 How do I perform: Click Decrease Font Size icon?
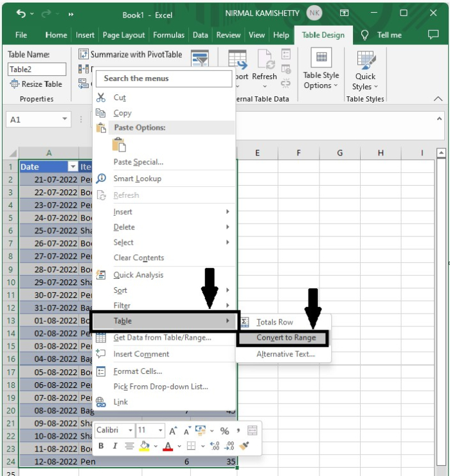[186, 430]
